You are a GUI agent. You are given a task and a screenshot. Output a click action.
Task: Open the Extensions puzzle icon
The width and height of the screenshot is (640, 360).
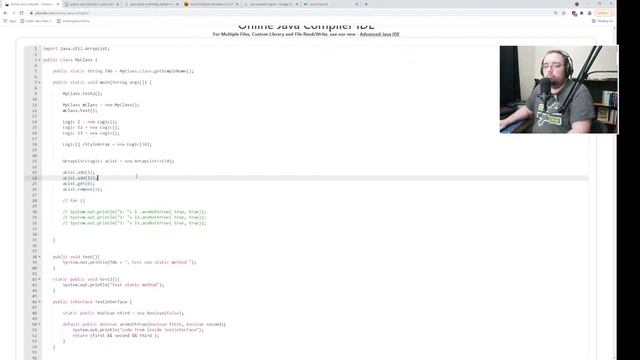582,13
